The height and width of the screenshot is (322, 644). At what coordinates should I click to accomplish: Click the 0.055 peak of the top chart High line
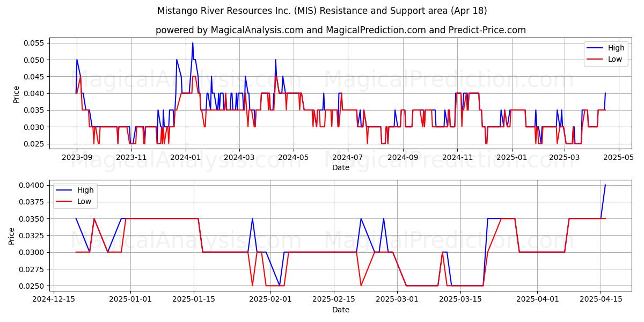193,43
